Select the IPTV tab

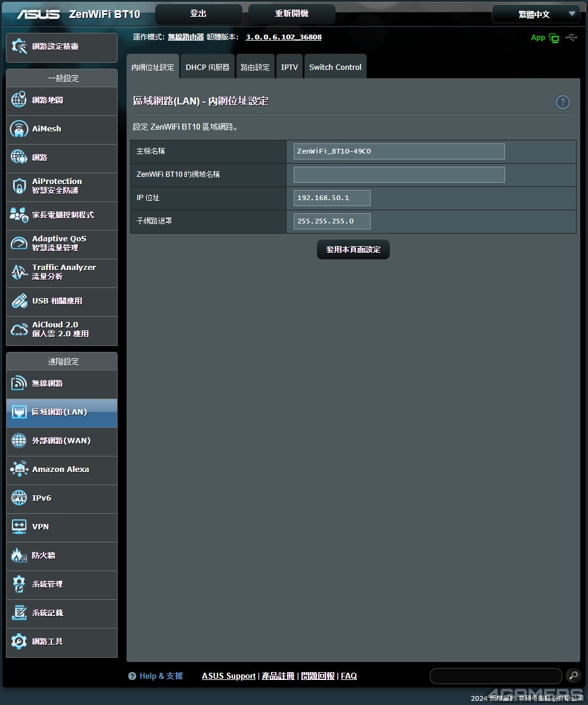[x=290, y=66]
